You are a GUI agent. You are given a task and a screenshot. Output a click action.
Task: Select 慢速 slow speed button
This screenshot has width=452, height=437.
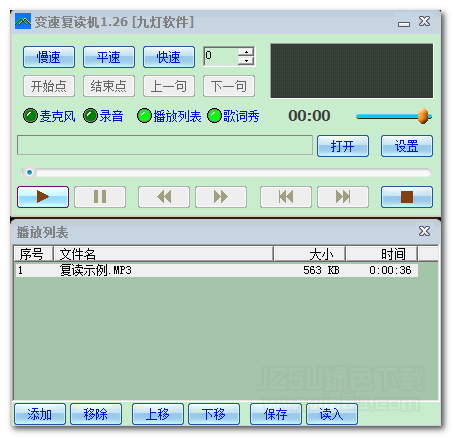click(x=49, y=57)
